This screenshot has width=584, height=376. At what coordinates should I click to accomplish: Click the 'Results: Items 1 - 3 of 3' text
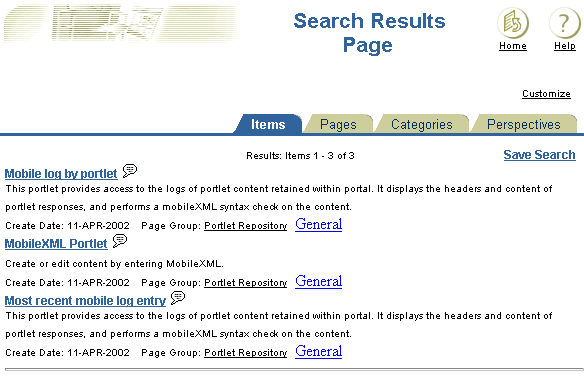[x=300, y=156]
